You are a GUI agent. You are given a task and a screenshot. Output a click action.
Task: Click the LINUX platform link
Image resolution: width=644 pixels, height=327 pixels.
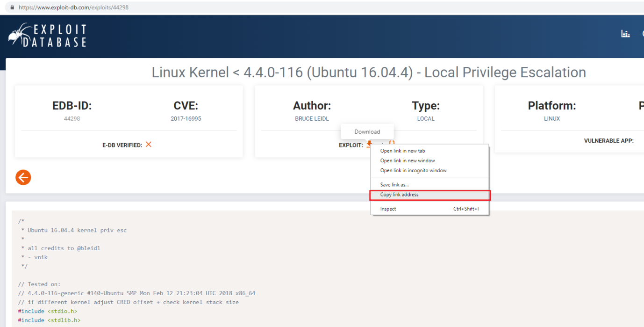(x=552, y=119)
